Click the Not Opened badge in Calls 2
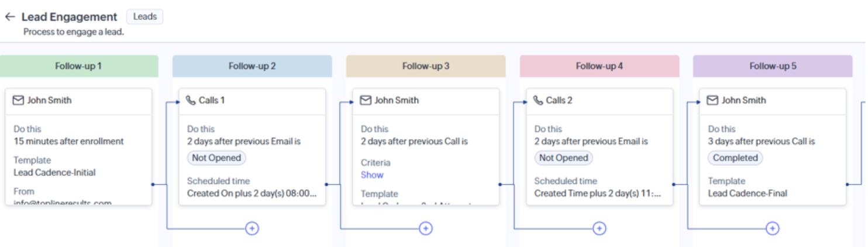 pyautogui.click(x=564, y=158)
